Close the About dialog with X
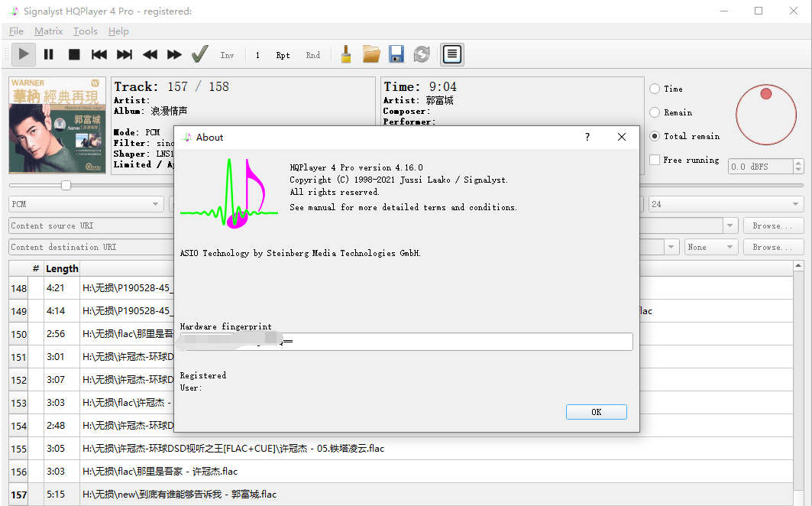 (x=622, y=137)
